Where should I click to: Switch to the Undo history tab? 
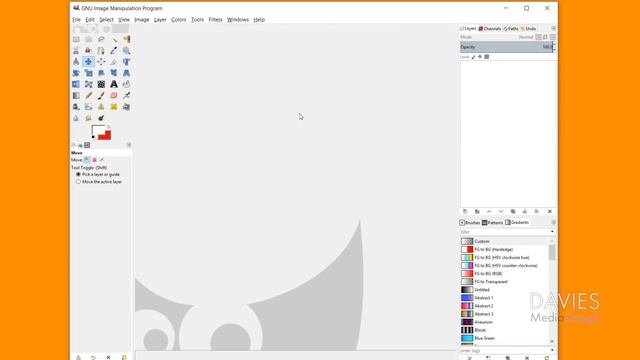coord(528,29)
